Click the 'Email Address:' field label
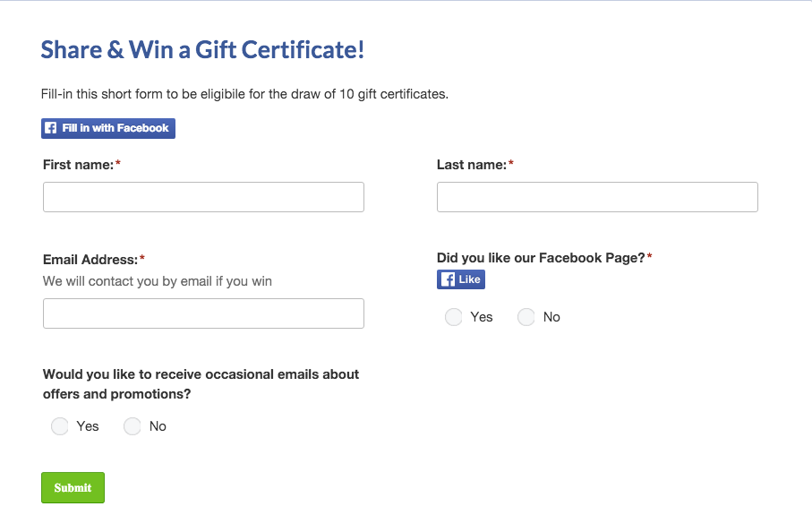 coord(90,260)
